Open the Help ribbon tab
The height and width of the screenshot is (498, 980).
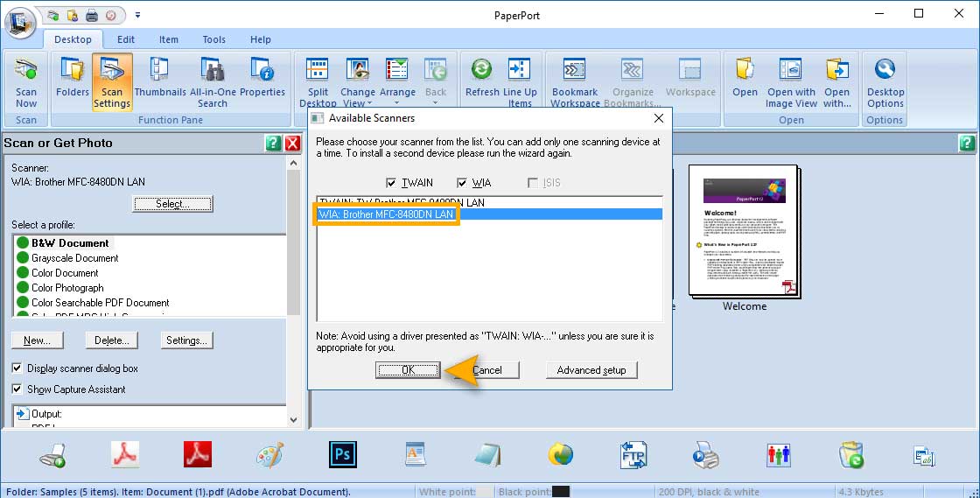(x=261, y=39)
